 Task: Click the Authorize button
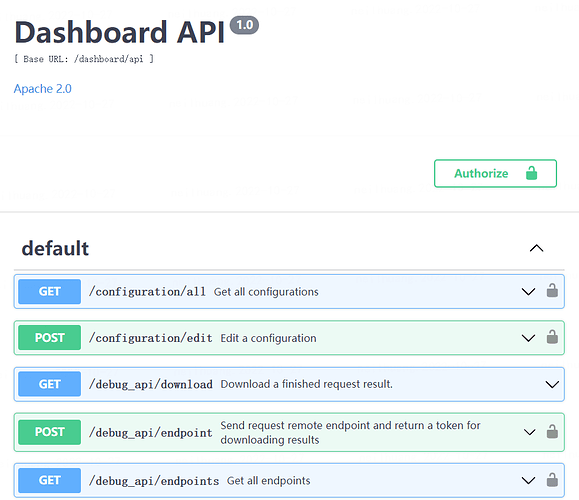tap(495, 173)
